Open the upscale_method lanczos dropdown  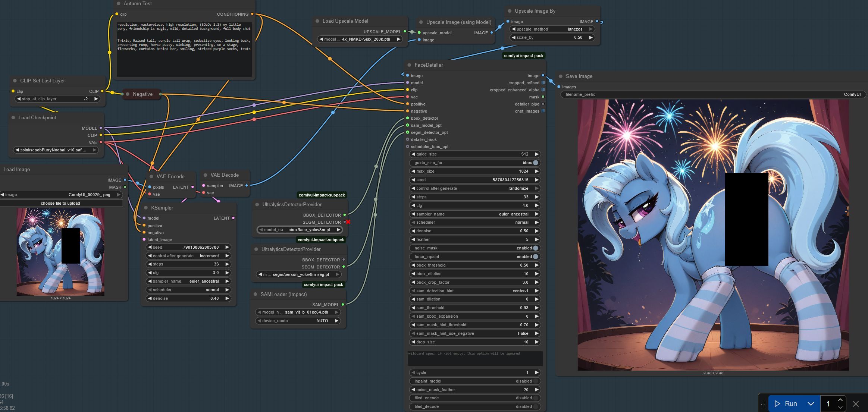coord(552,29)
